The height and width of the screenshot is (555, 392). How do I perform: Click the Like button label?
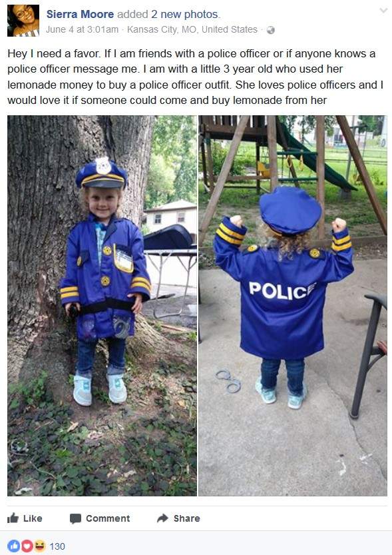tap(33, 518)
